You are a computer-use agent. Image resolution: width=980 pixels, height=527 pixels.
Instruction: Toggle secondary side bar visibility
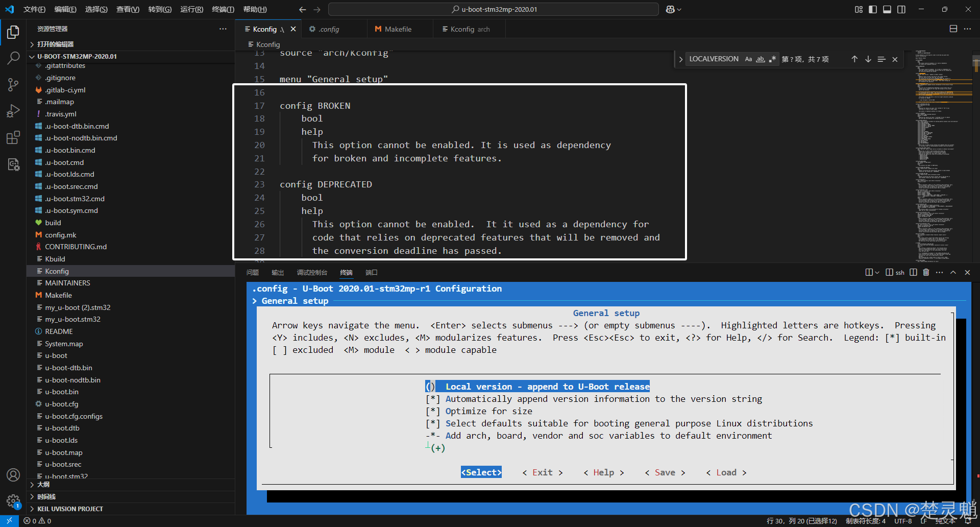pos(901,9)
